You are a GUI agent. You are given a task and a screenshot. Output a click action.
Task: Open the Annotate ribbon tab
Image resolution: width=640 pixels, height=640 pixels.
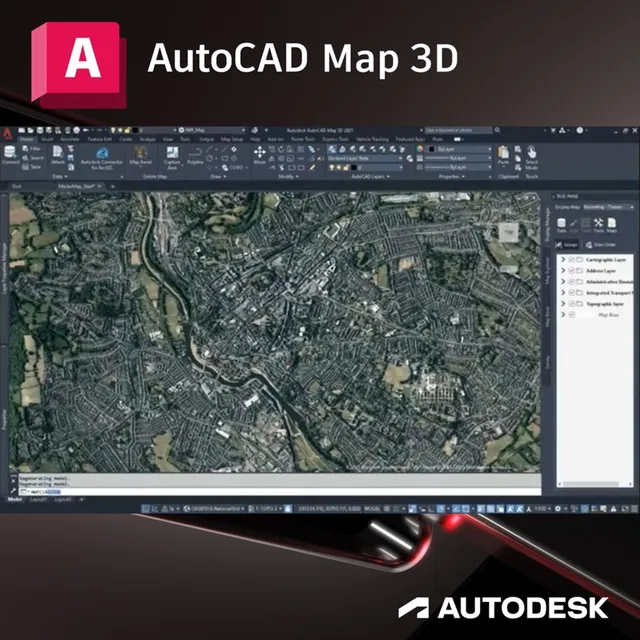click(70, 140)
